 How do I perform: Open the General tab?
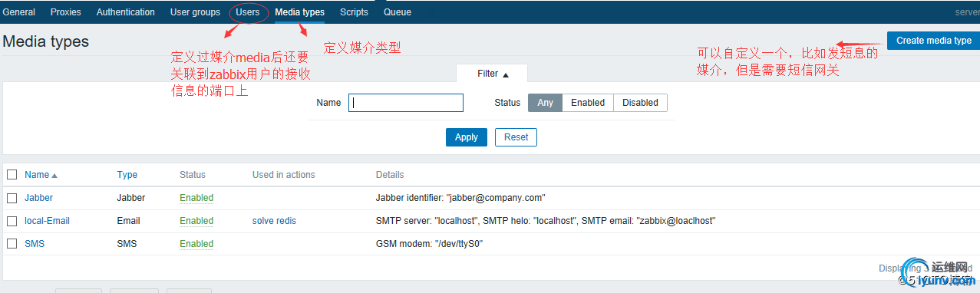coord(18,12)
